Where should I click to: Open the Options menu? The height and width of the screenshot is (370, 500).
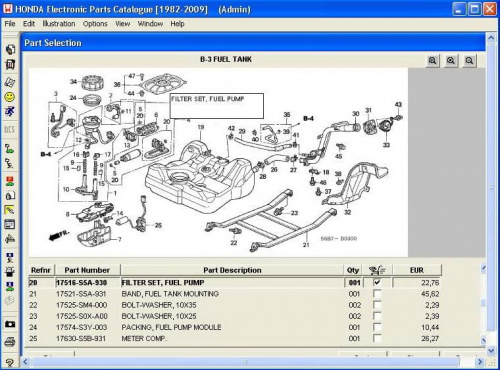pyautogui.click(x=95, y=24)
